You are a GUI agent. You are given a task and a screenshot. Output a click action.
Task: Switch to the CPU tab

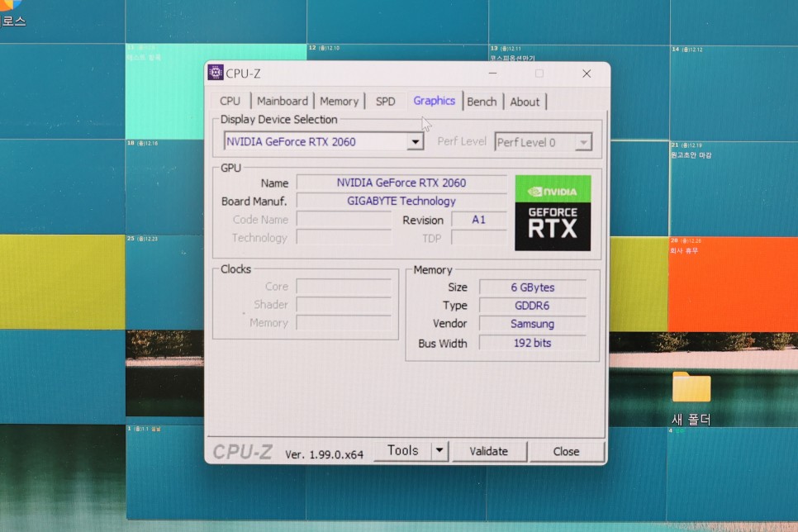230,101
